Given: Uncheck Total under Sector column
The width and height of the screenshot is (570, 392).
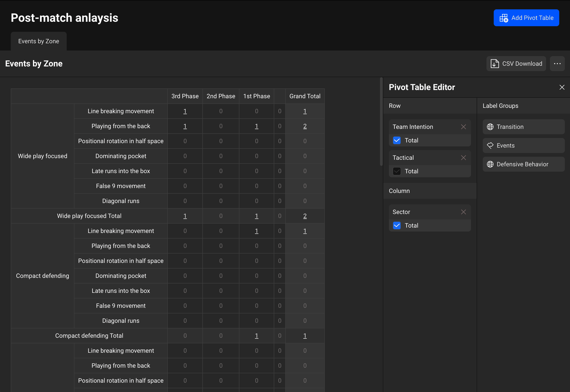Looking at the screenshot, I should tap(397, 225).
